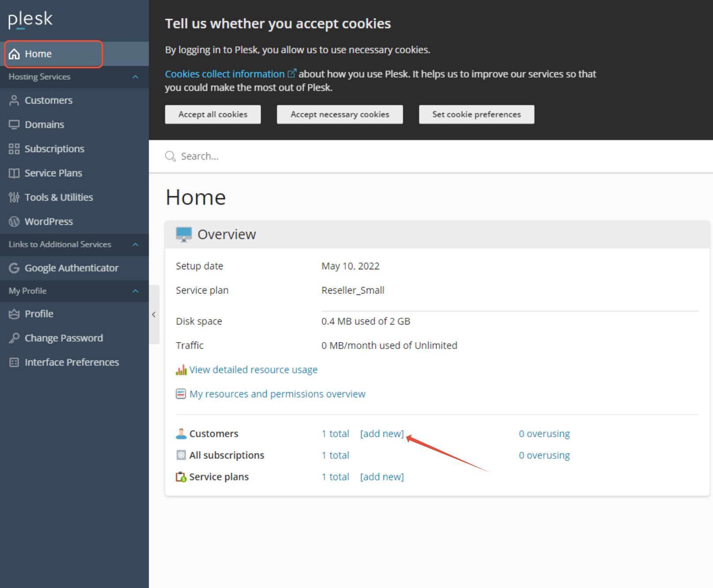Click the Domains monitor icon in sidebar
The image size is (713, 588).
point(14,124)
